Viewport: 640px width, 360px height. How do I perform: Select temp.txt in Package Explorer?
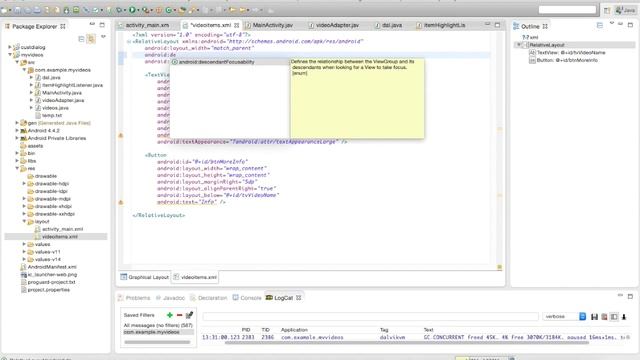[x=49, y=116]
